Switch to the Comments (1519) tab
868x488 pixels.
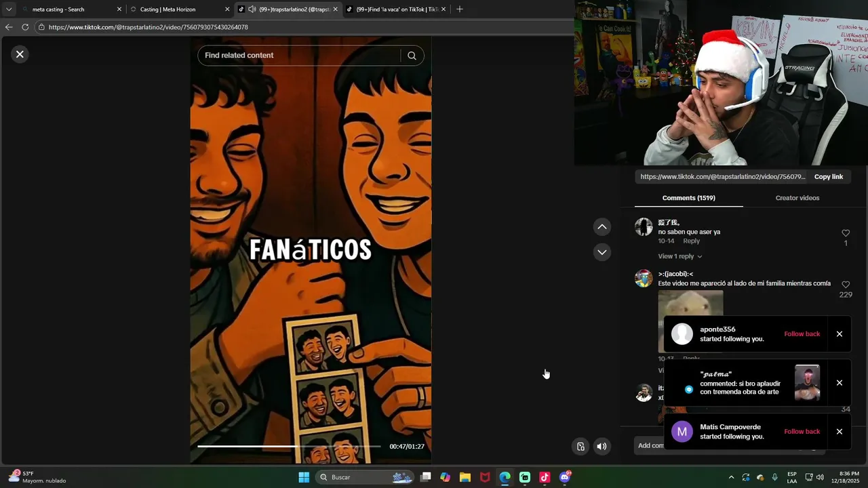[688, 198]
